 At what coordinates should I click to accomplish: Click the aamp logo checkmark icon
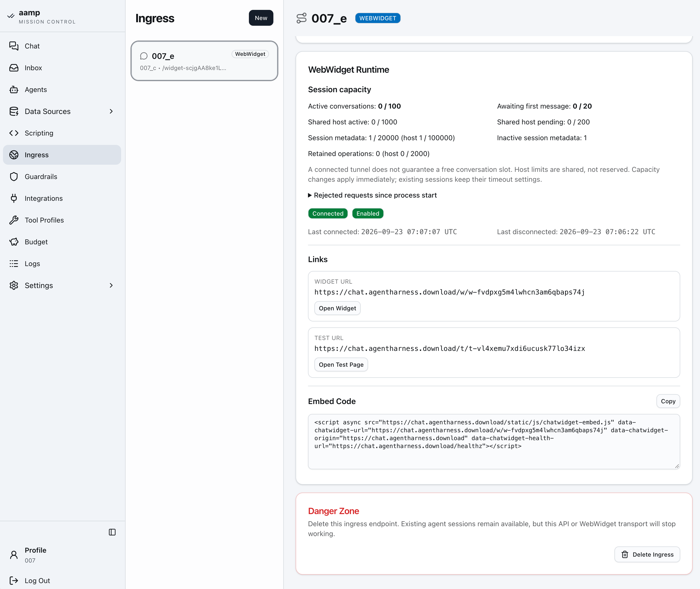point(11,16)
